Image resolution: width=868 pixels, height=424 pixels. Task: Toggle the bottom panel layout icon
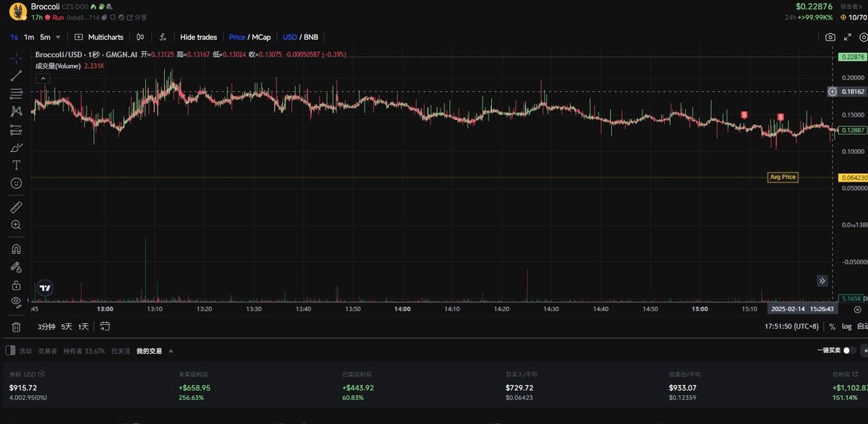pos(9,351)
